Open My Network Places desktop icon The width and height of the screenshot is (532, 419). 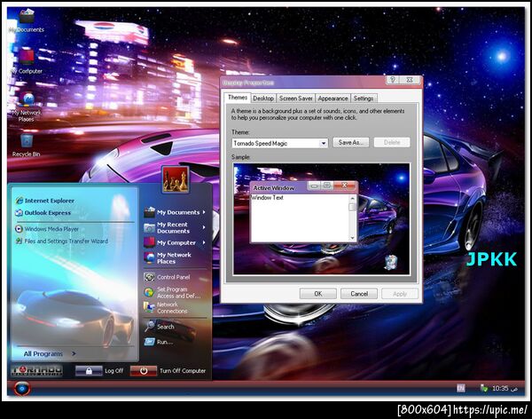[x=27, y=107]
